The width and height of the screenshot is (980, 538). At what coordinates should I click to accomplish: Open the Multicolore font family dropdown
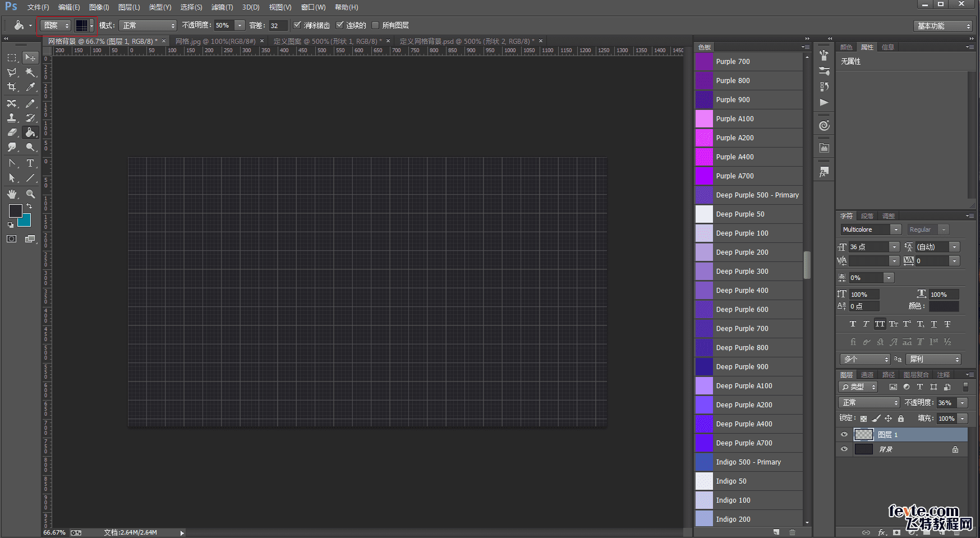coord(896,229)
